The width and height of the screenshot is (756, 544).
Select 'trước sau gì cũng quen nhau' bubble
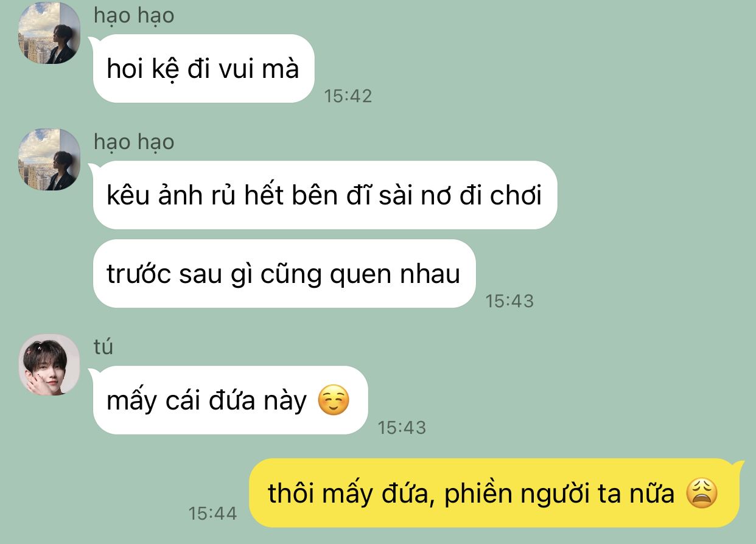[x=284, y=273]
